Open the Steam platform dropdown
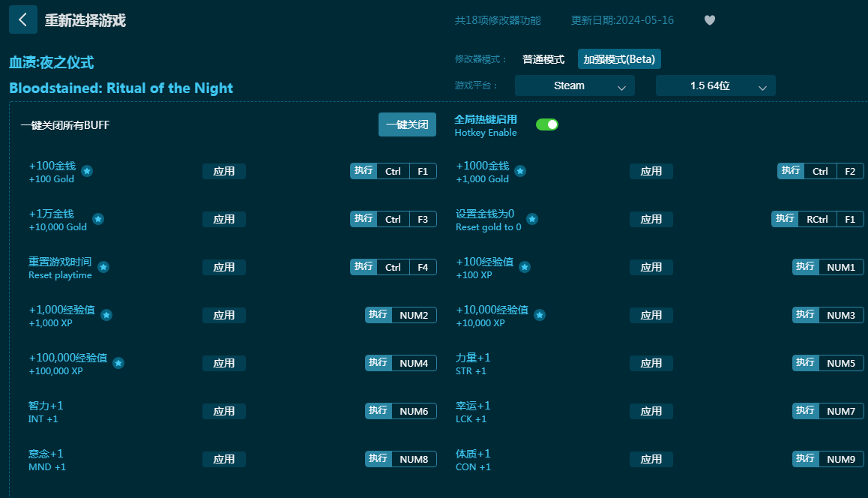868x498 pixels. click(575, 85)
